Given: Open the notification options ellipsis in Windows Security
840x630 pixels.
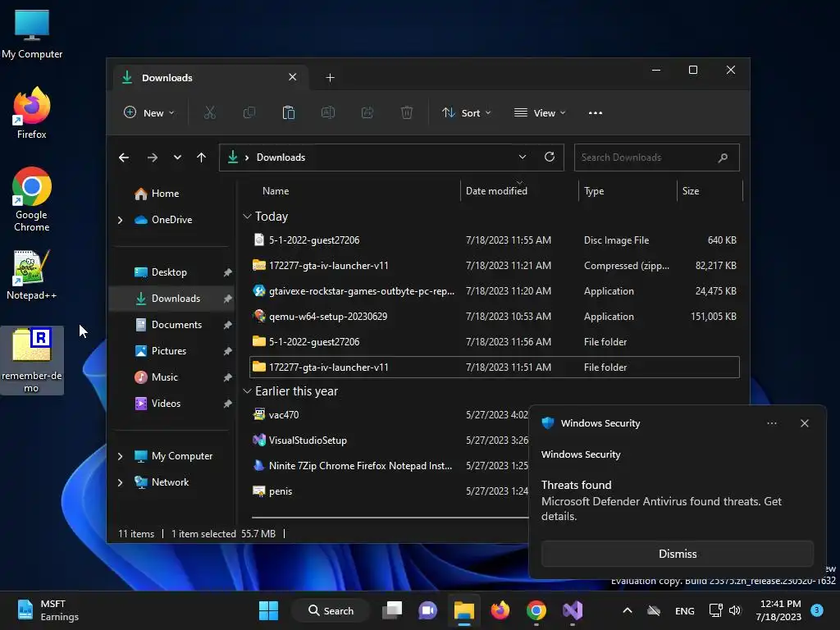Looking at the screenshot, I should click(x=771, y=423).
